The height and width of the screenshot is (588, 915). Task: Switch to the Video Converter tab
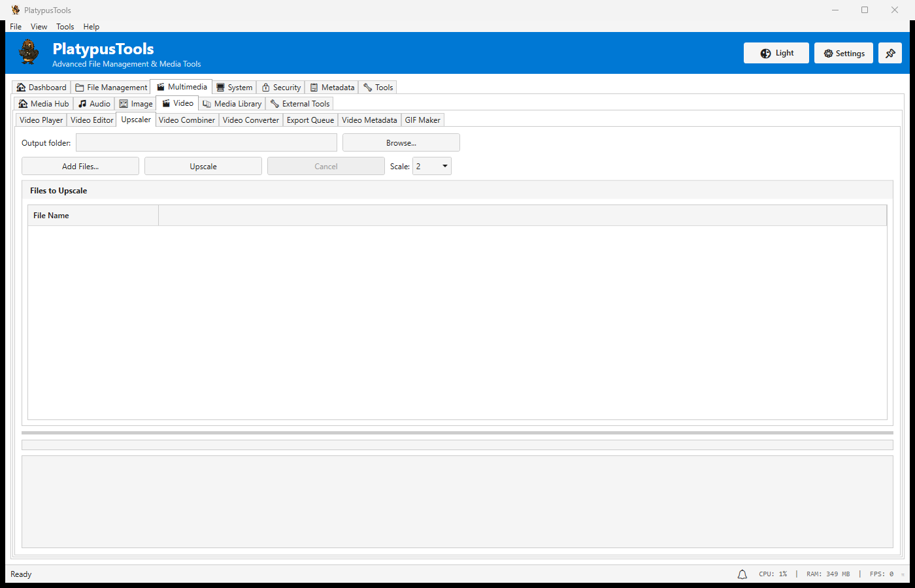click(x=250, y=120)
